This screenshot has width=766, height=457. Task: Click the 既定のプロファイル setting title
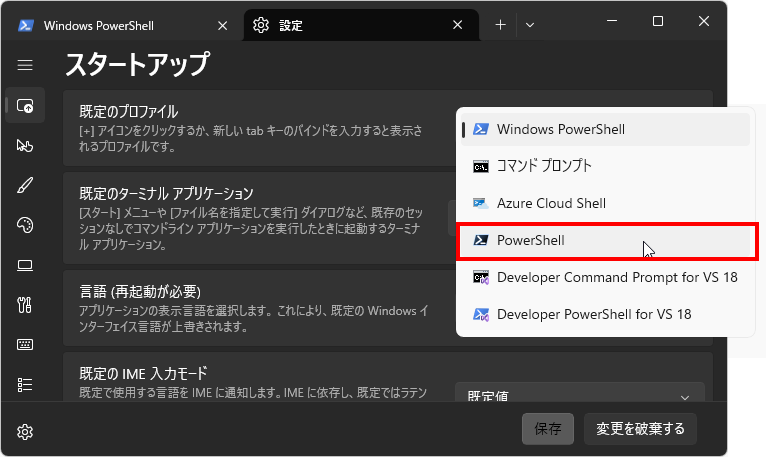(x=128, y=112)
